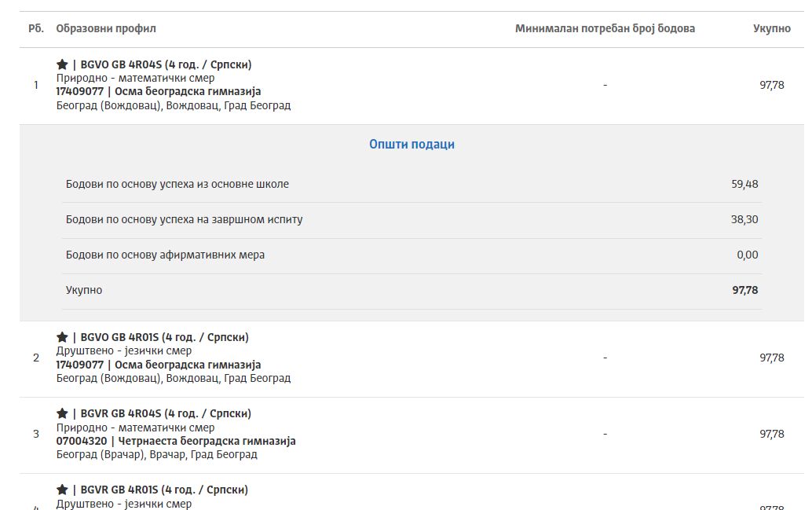This screenshot has height=510, width=812.
Task: Open the Општи подаци heading
Action: tap(411, 145)
